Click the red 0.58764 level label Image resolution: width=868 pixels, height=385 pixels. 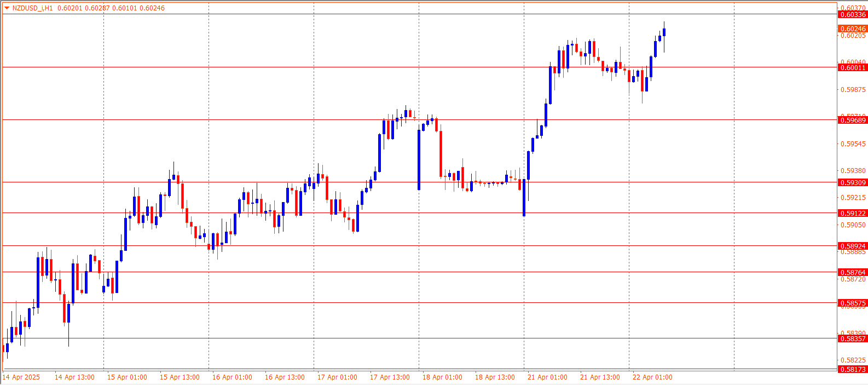pos(853,273)
